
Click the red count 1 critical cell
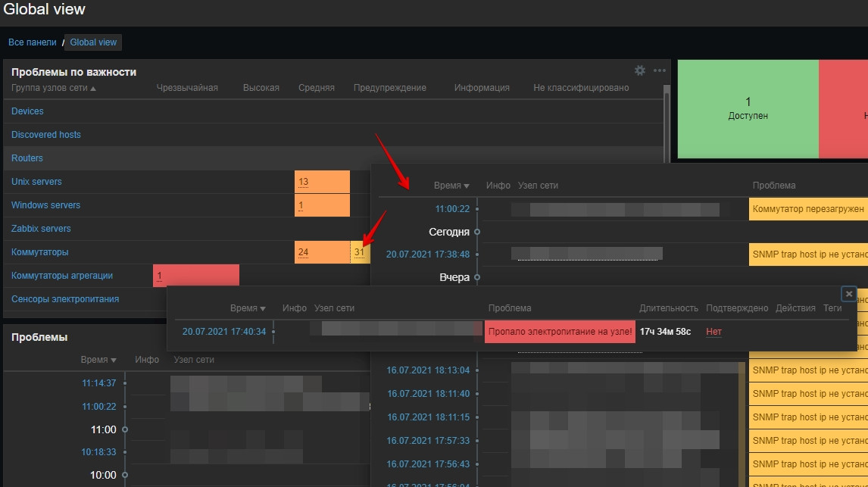pyautogui.click(x=160, y=276)
